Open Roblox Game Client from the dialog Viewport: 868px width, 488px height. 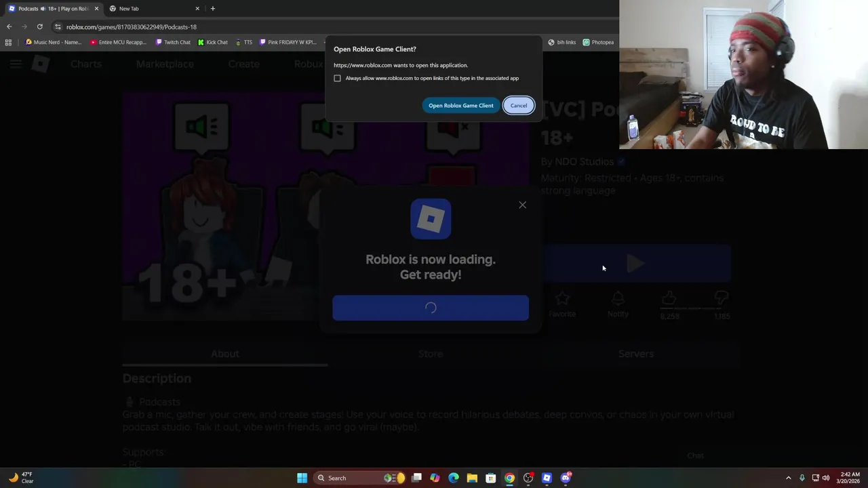pyautogui.click(x=461, y=105)
